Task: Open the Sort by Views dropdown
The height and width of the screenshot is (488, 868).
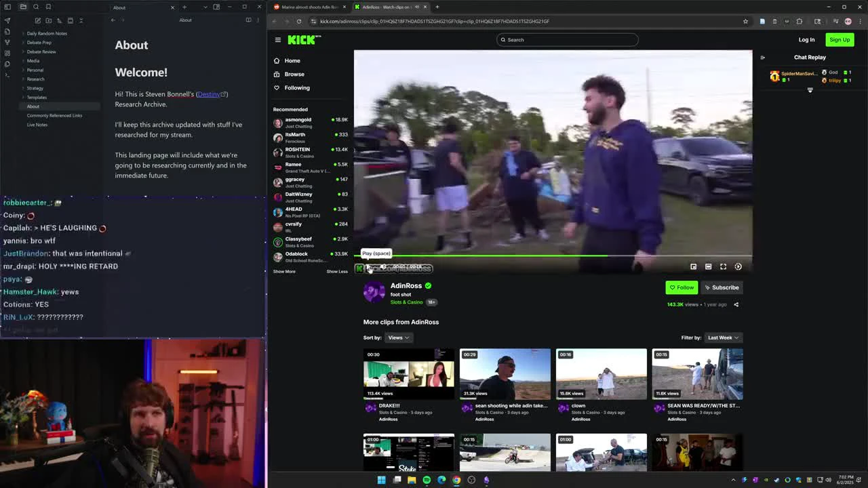Action: click(x=398, y=338)
